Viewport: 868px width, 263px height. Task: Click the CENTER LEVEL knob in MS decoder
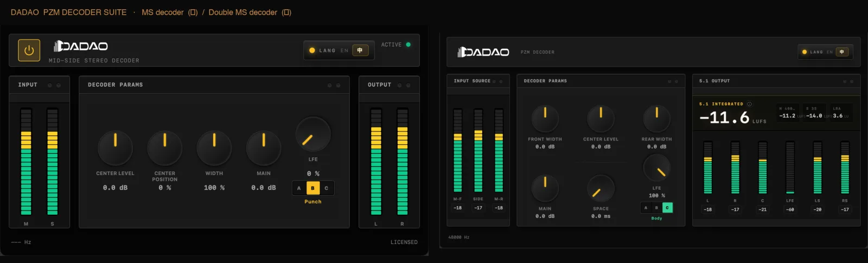tap(115, 147)
